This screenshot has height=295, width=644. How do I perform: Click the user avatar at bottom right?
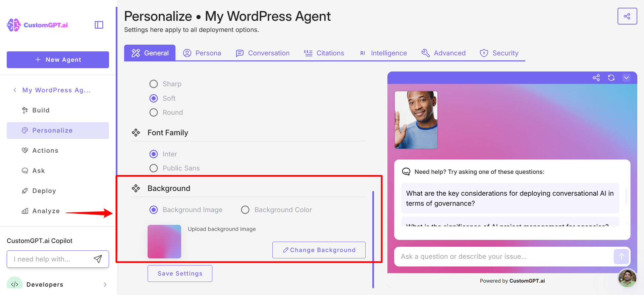pyautogui.click(x=627, y=278)
